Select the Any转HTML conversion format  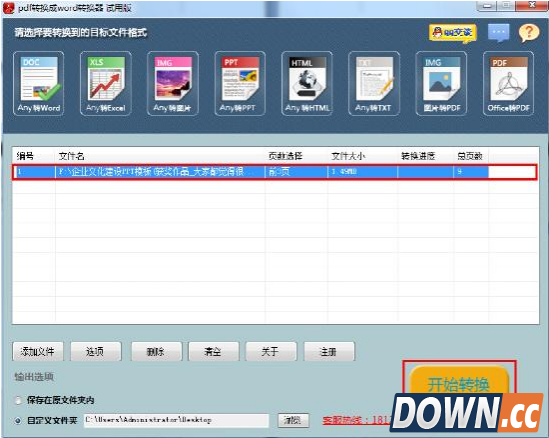(307, 83)
